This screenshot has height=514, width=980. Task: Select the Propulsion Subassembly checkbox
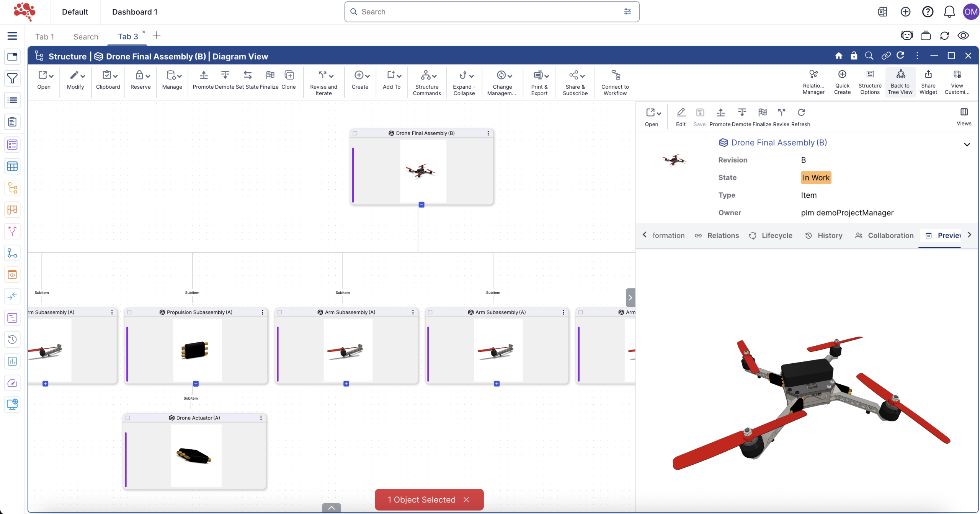(x=130, y=312)
